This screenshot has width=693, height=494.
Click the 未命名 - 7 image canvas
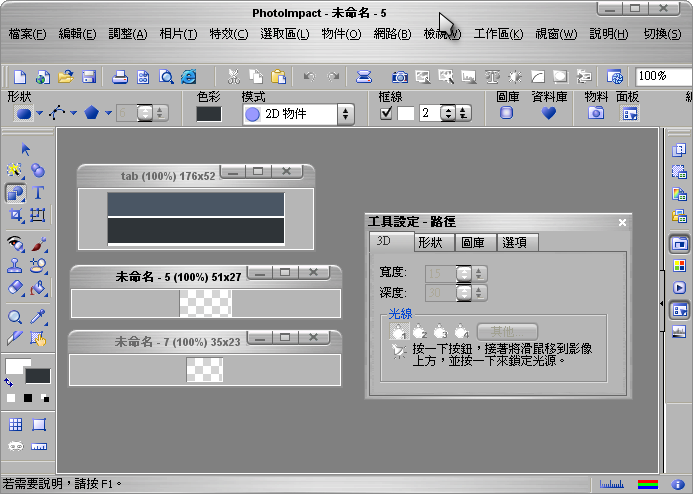pos(205,370)
